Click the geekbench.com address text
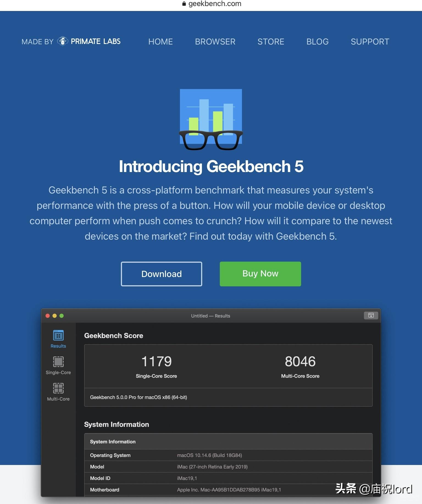The height and width of the screenshot is (504, 422). [x=215, y=4]
